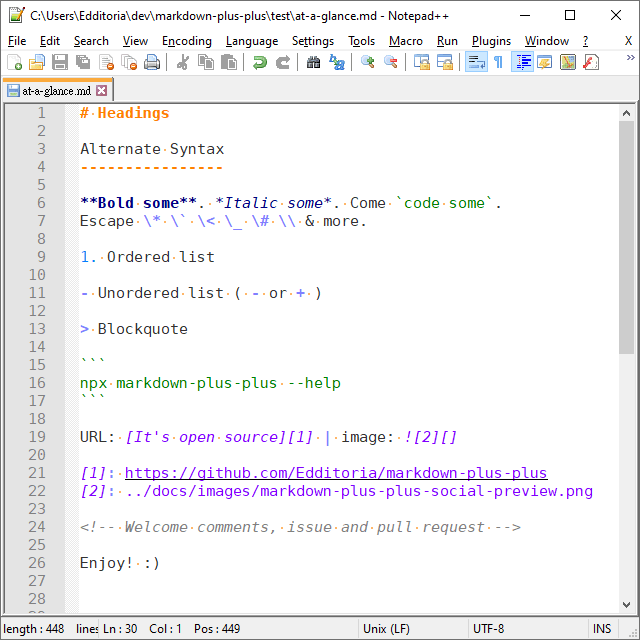Toggle the indent guide icon
Image resolution: width=640 pixels, height=640 pixels.
pos(522,62)
